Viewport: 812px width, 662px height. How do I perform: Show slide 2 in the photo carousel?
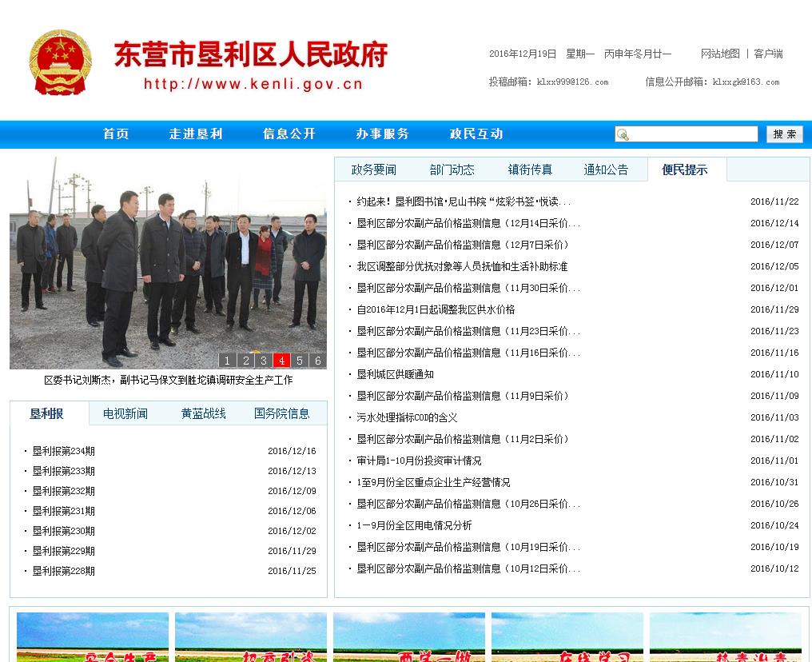(245, 361)
